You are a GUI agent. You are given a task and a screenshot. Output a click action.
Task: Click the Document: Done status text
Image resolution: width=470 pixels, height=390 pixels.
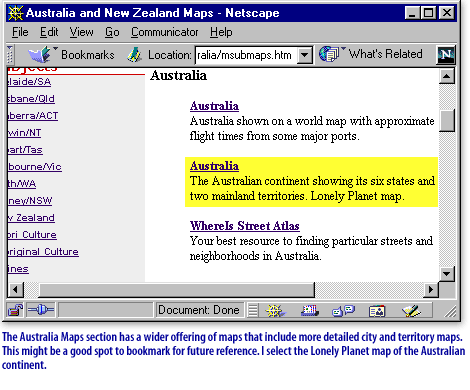pos(199,310)
